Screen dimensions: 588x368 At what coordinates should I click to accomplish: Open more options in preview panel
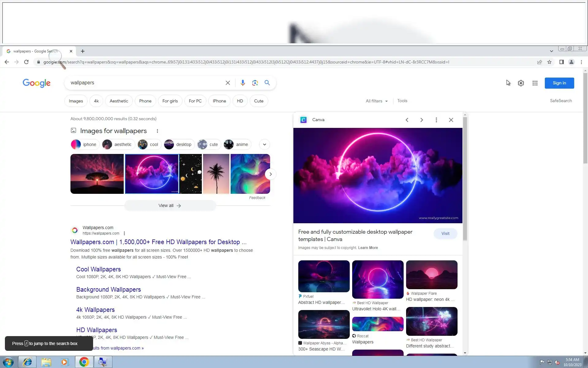436,120
